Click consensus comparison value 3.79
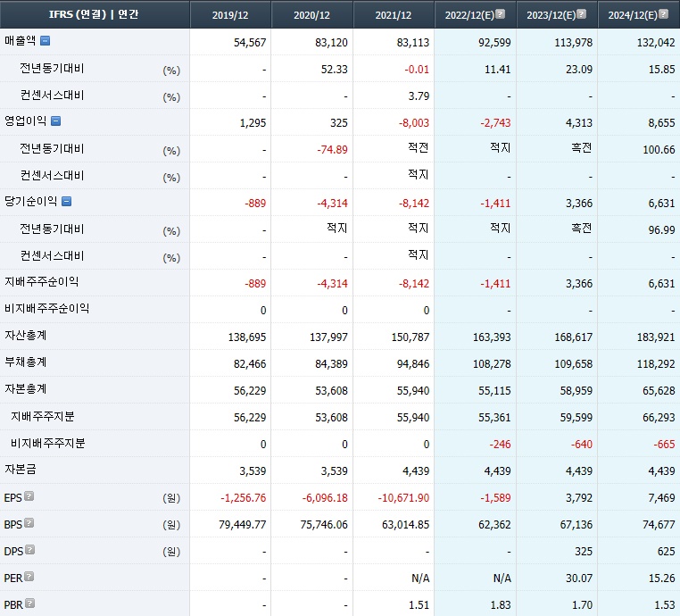The height and width of the screenshot is (616, 680). [x=419, y=96]
